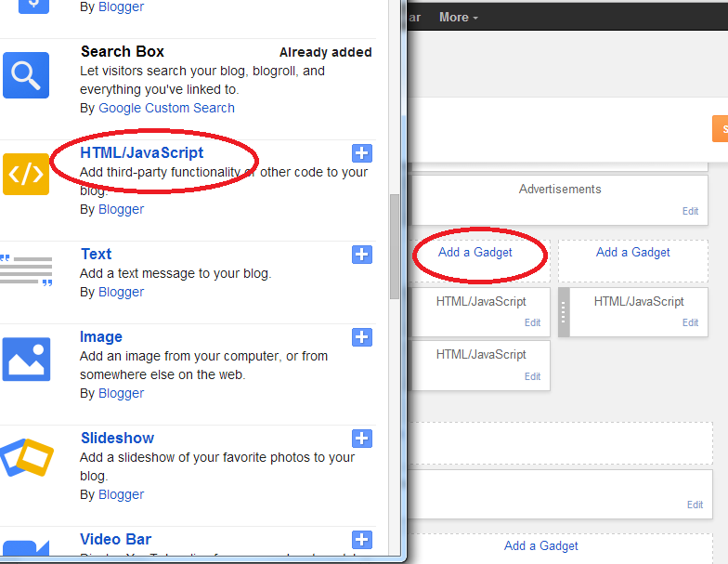Open the Text gadget title link
Viewport: 728px width, 564px height.
click(x=97, y=255)
